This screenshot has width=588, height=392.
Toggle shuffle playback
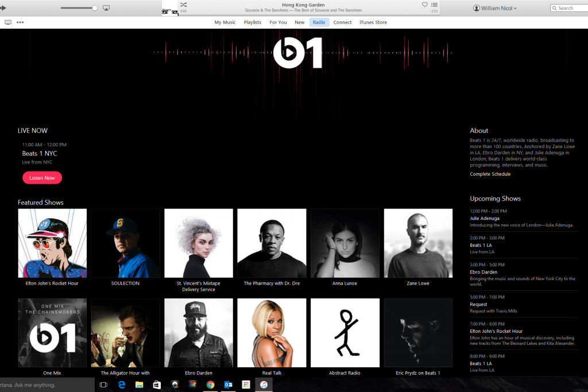coord(183,5)
